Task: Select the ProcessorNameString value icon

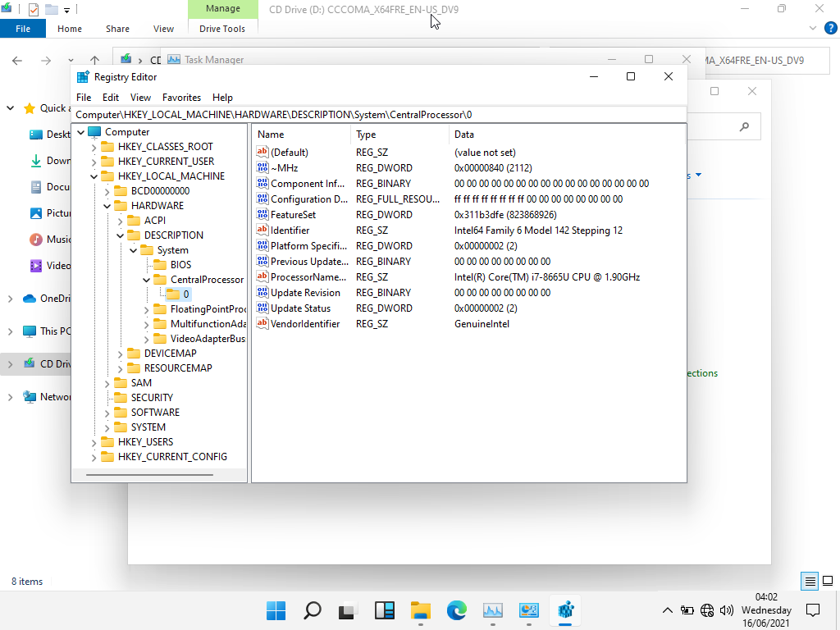Action: 262,277
